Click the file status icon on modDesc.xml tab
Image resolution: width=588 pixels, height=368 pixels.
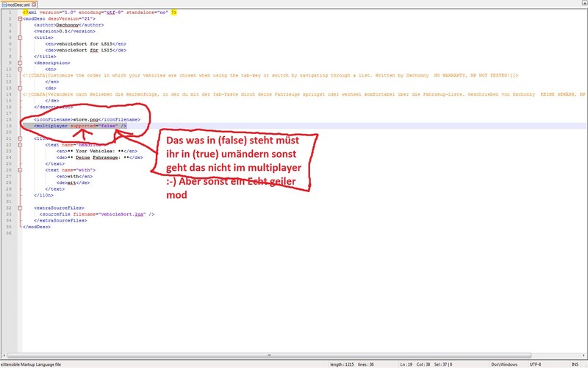[x=4, y=4]
